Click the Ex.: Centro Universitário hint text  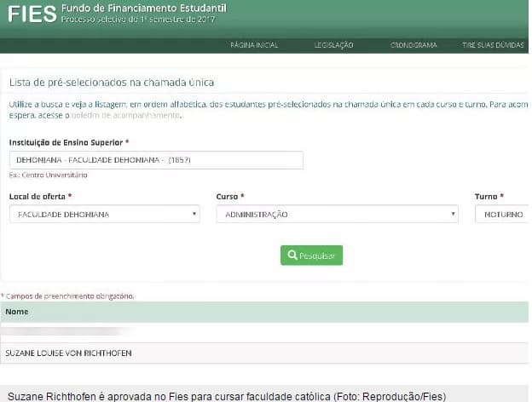click(49, 175)
